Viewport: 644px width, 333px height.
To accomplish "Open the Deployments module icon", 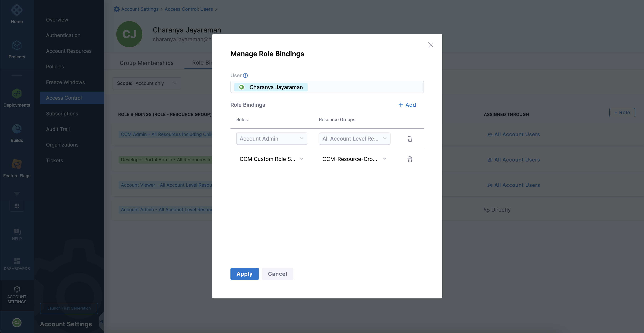I will (x=17, y=94).
